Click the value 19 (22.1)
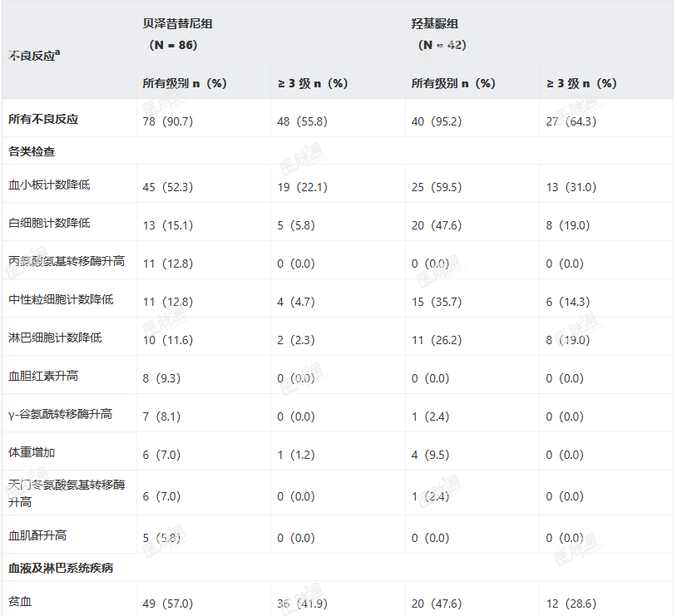 (x=302, y=187)
